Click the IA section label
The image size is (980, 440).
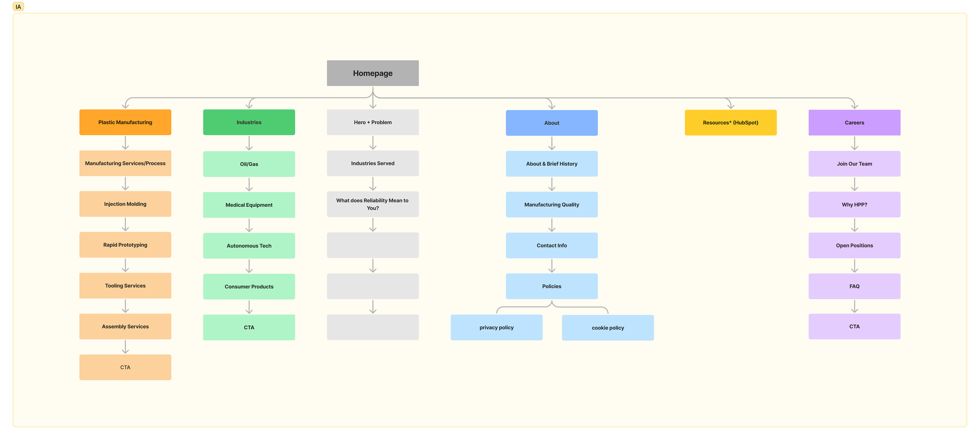tap(18, 7)
